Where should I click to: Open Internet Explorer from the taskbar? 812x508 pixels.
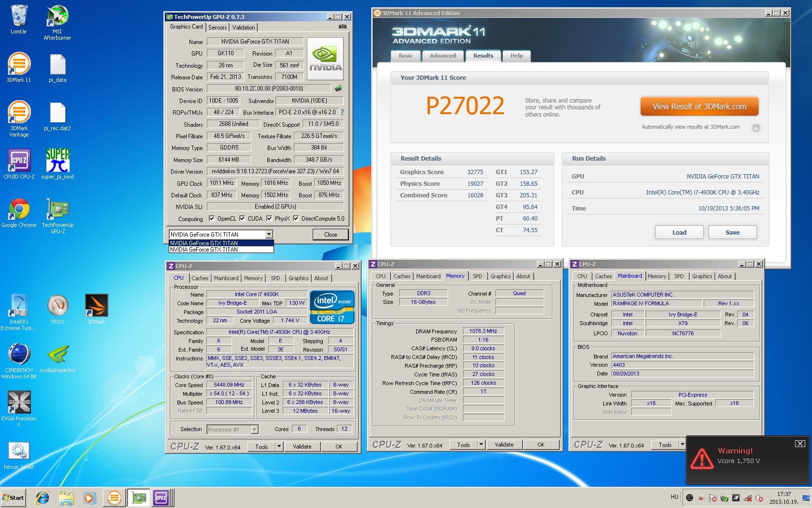click(x=43, y=497)
